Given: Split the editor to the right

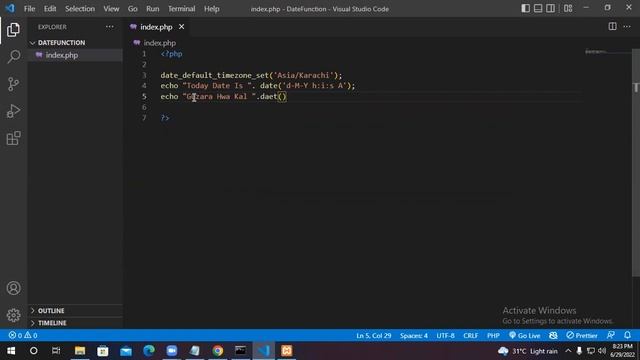Looking at the screenshot, I should click(612, 27).
